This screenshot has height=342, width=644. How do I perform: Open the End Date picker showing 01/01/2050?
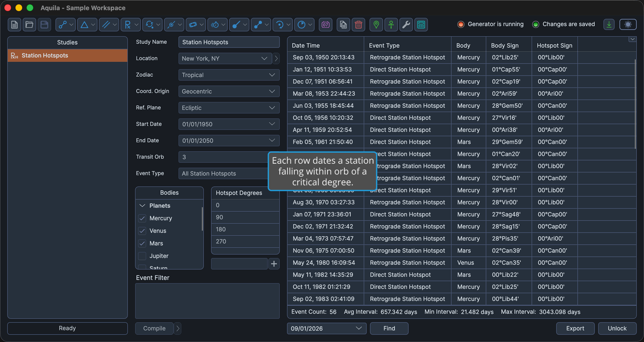(229, 141)
